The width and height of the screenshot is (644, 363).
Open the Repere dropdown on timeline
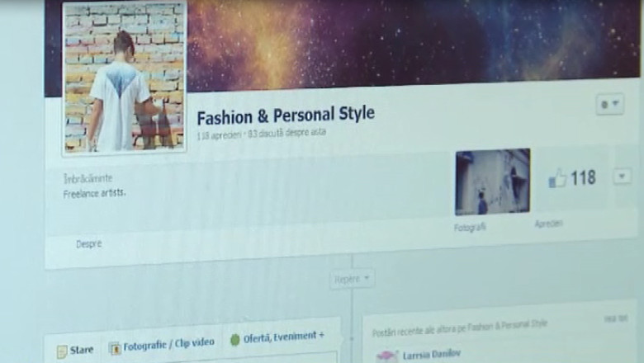click(x=353, y=280)
